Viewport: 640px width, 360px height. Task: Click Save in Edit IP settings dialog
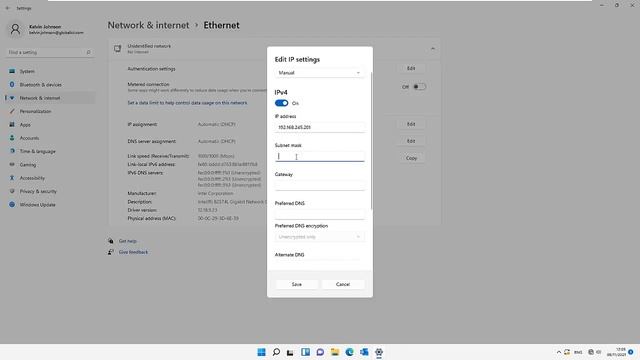point(297,284)
